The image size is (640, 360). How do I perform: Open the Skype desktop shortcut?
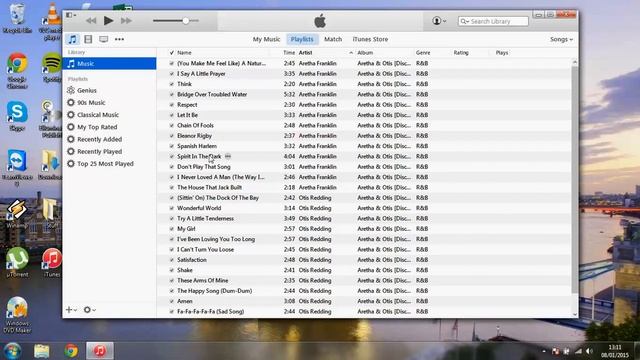point(17,116)
